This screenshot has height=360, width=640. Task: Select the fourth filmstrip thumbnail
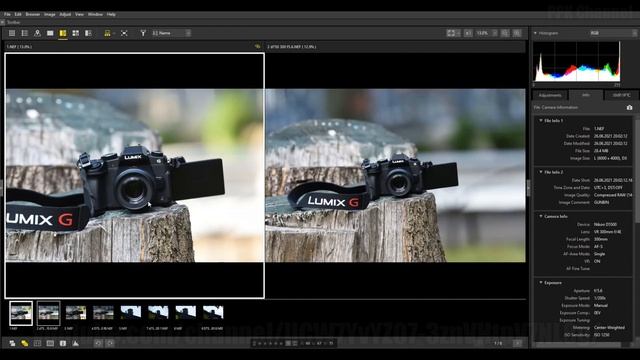click(103, 313)
